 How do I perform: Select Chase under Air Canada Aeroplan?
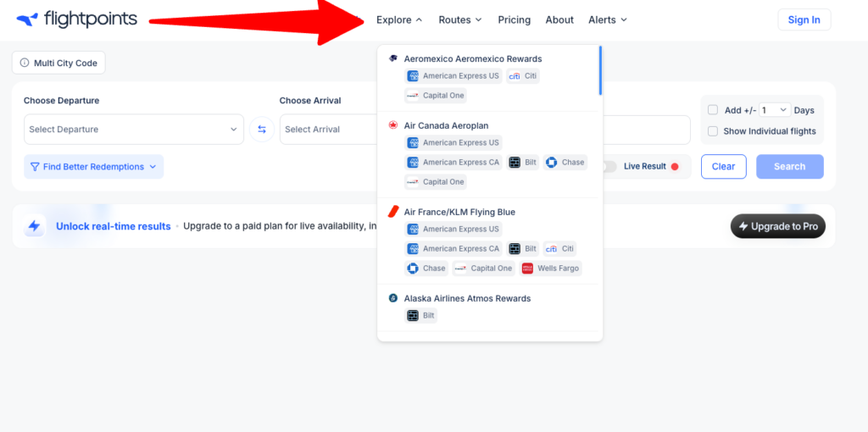(x=565, y=162)
